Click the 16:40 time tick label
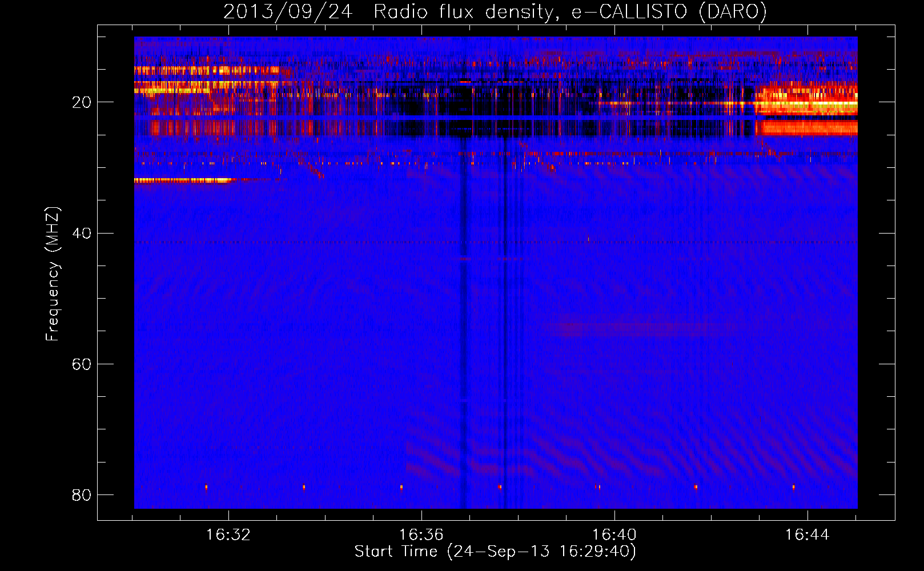Image resolution: width=924 pixels, height=571 pixels. tap(614, 535)
